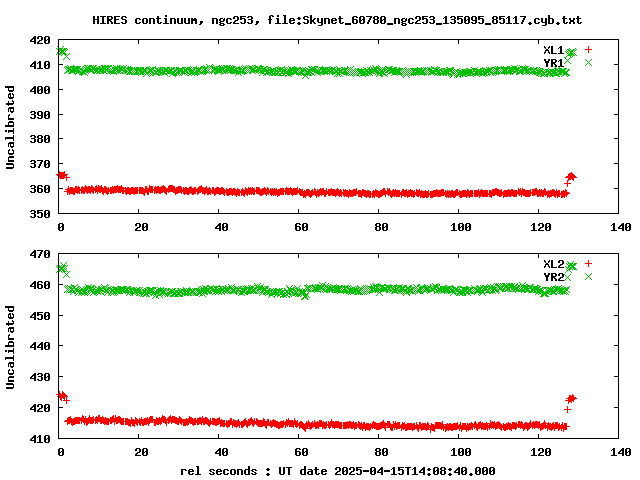The image size is (640, 480).
Task: Click the x-axis 100 label under upper plot
Action: 461,227
